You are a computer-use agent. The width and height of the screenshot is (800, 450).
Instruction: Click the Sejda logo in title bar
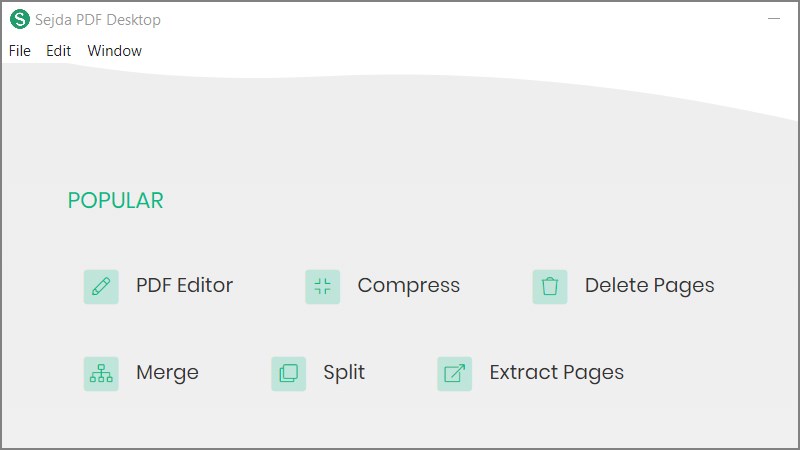click(x=19, y=19)
